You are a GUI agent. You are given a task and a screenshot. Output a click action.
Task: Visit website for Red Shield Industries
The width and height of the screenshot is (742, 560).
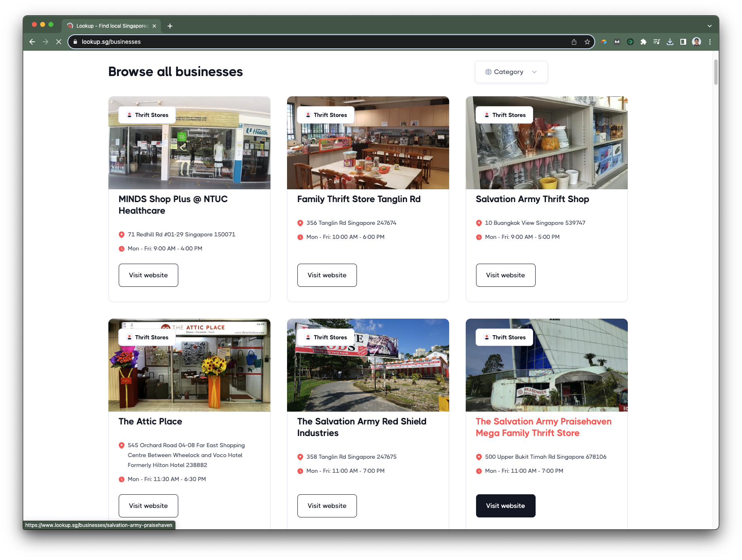(x=327, y=506)
